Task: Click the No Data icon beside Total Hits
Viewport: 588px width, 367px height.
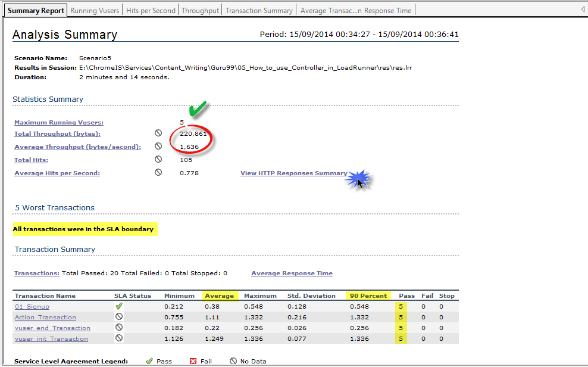Action: [x=158, y=160]
